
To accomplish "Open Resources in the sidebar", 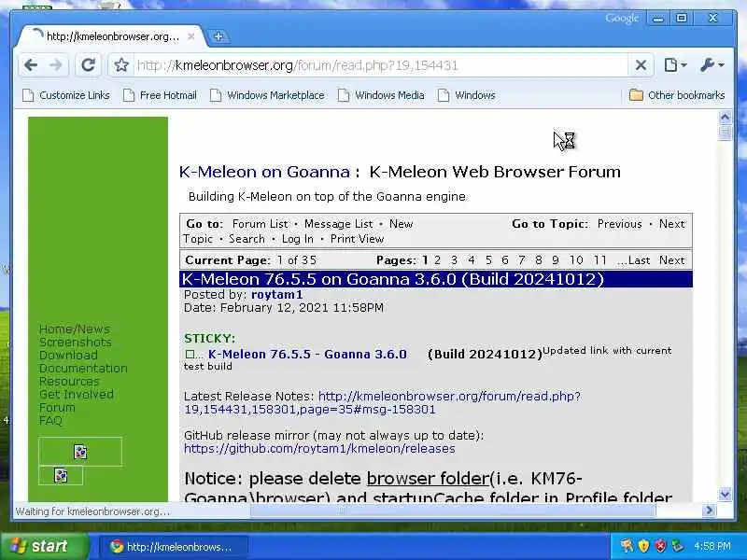I will (69, 382).
